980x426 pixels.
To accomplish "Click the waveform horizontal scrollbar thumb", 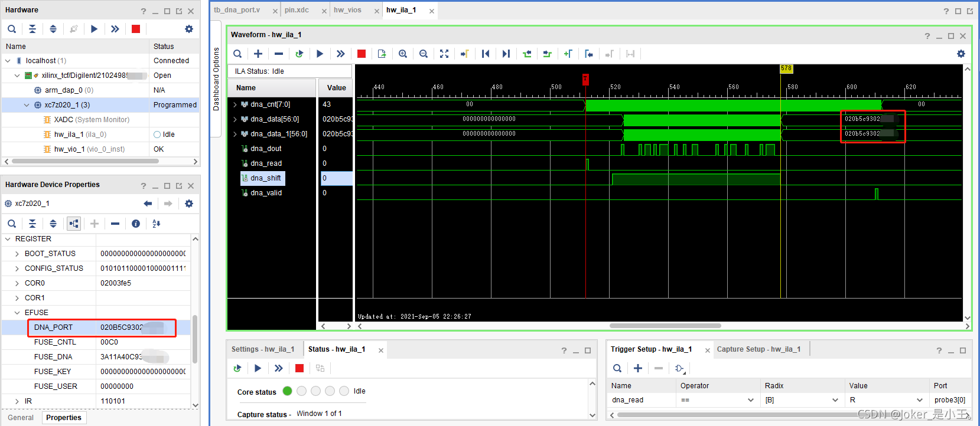I will point(665,326).
